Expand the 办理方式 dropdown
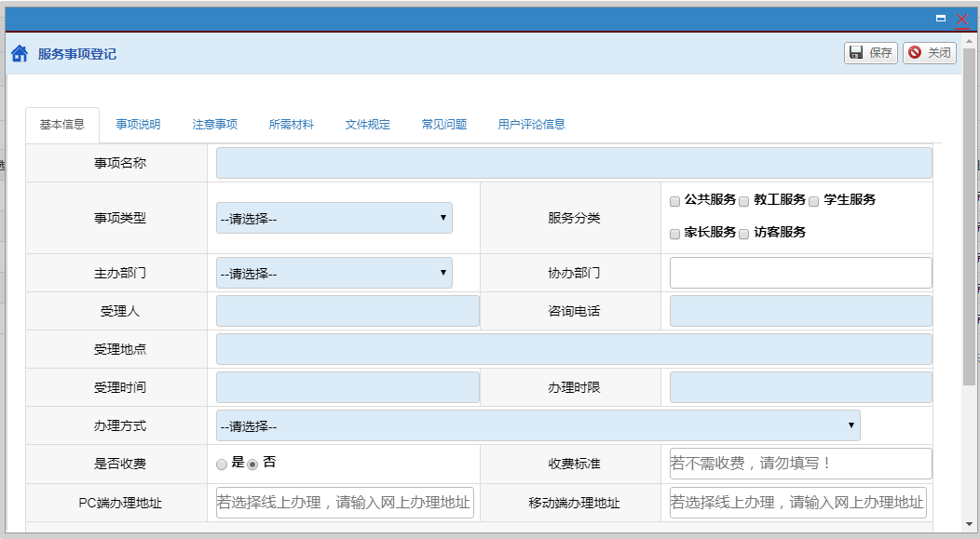The height and width of the screenshot is (539, 980). click(x=538, y=425)
